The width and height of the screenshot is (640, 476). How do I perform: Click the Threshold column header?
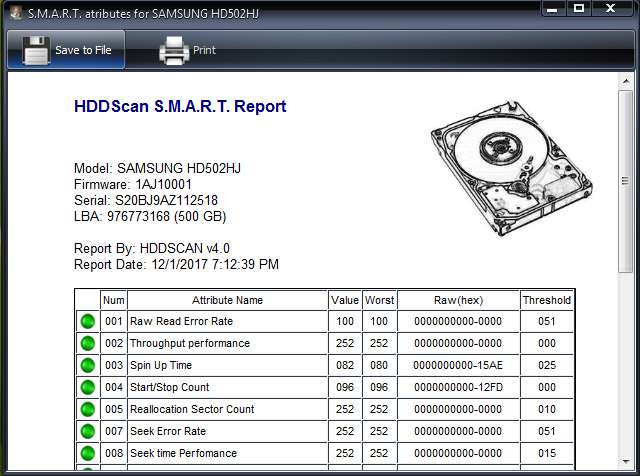(x=546, y=300)
